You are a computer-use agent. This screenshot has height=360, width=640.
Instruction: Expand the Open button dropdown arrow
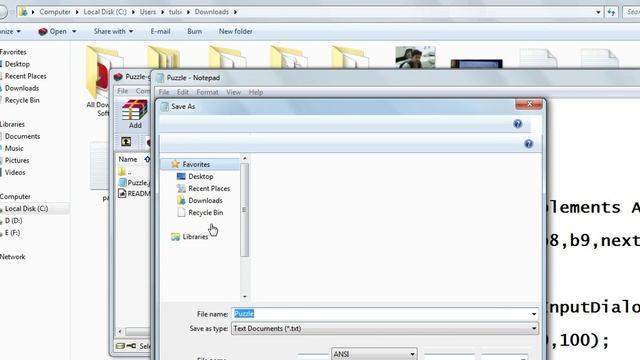[x=74, y=31]
